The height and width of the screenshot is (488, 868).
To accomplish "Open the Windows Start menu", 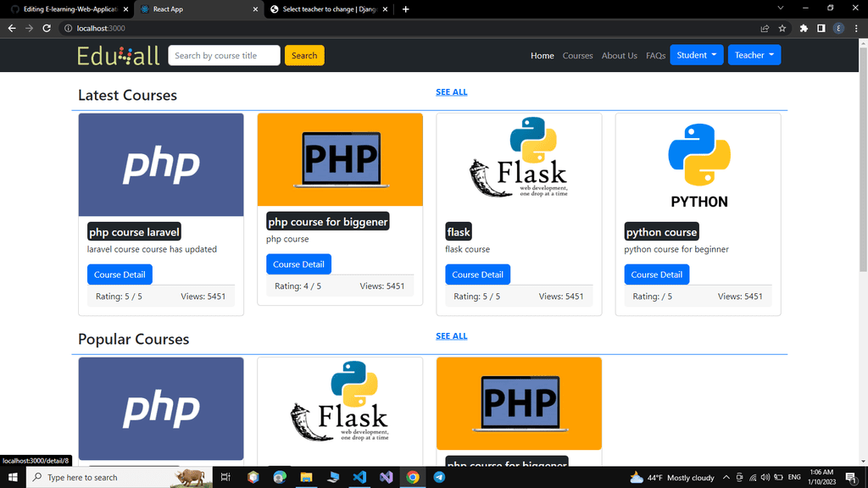I will tap(13, 477).
